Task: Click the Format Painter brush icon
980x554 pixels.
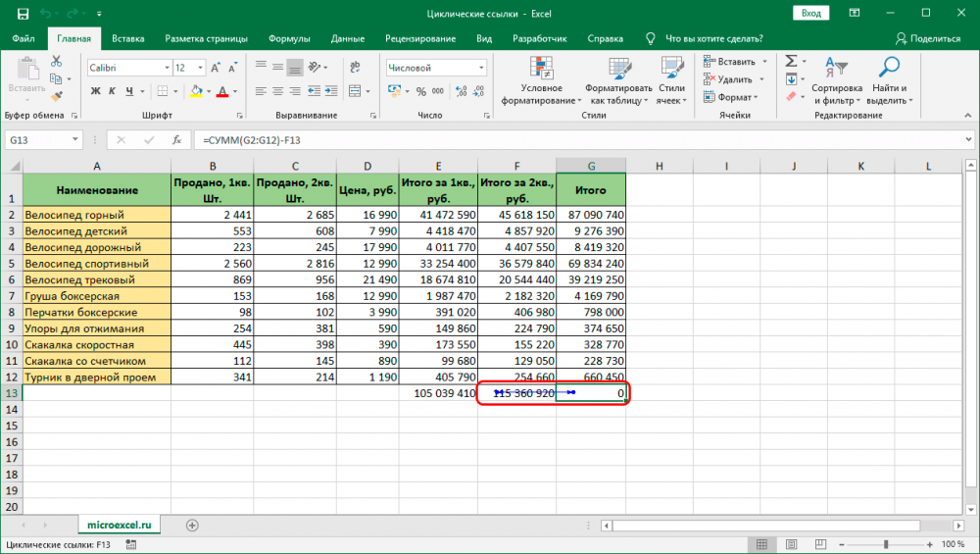Action: (x=56, y=96)
